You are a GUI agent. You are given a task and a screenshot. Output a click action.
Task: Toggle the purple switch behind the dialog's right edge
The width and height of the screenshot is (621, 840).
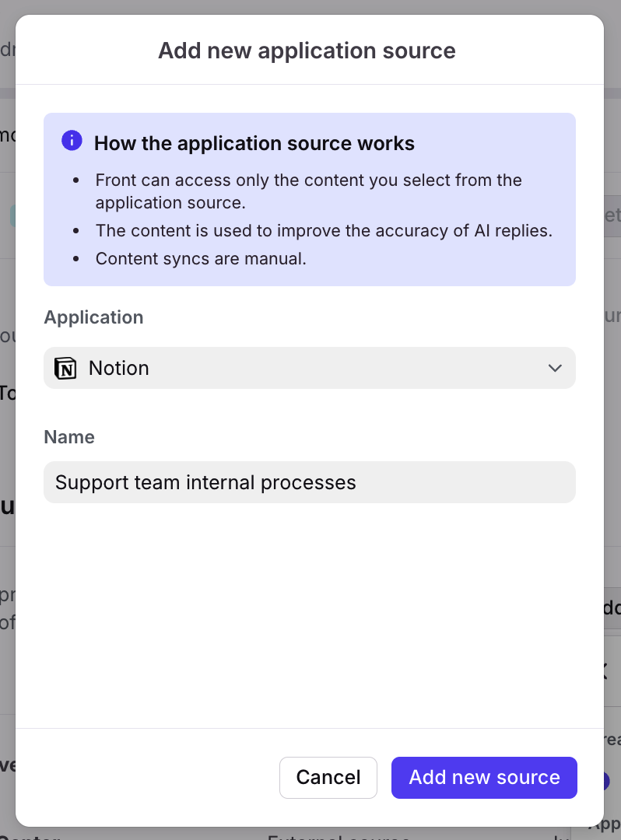(606, 781)
